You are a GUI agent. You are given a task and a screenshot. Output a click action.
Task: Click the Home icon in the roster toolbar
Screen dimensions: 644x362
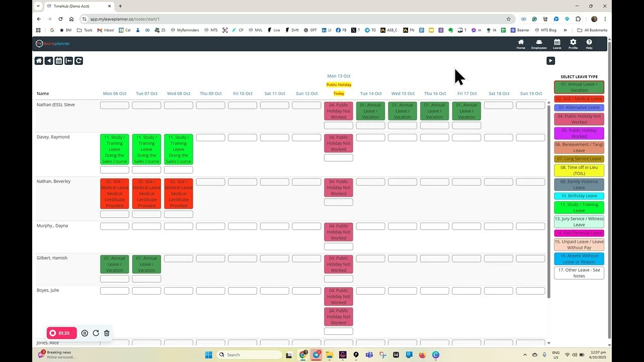tap(39, 60)
